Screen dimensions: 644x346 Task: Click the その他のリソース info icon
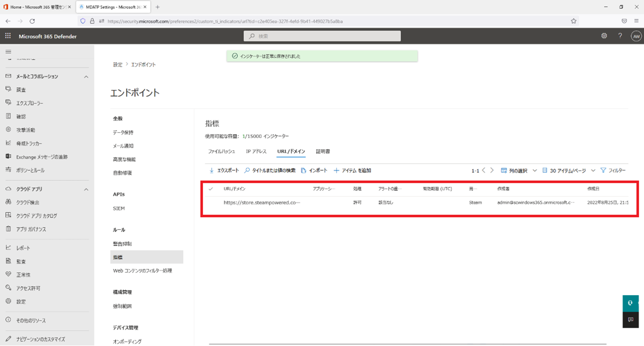coord(8,320)
